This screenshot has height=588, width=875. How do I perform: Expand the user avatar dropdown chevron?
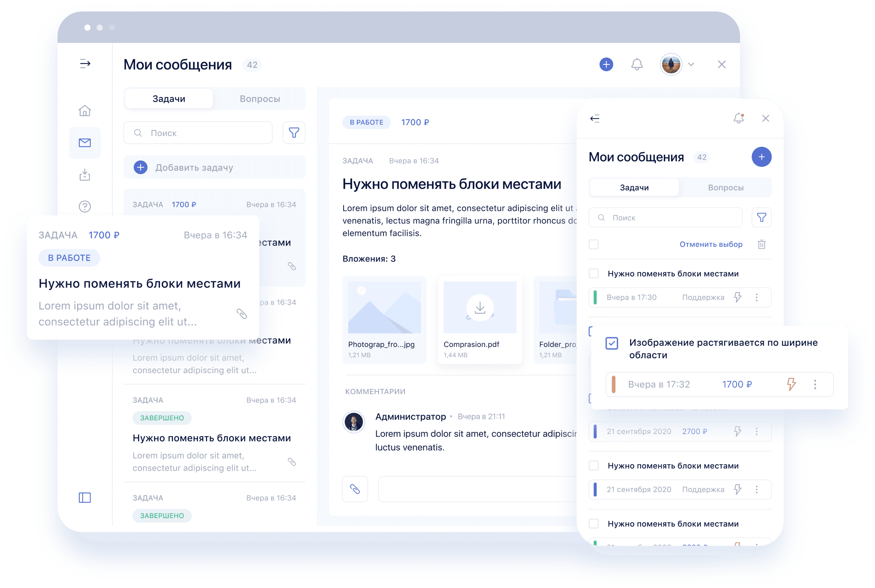point(691,64)
